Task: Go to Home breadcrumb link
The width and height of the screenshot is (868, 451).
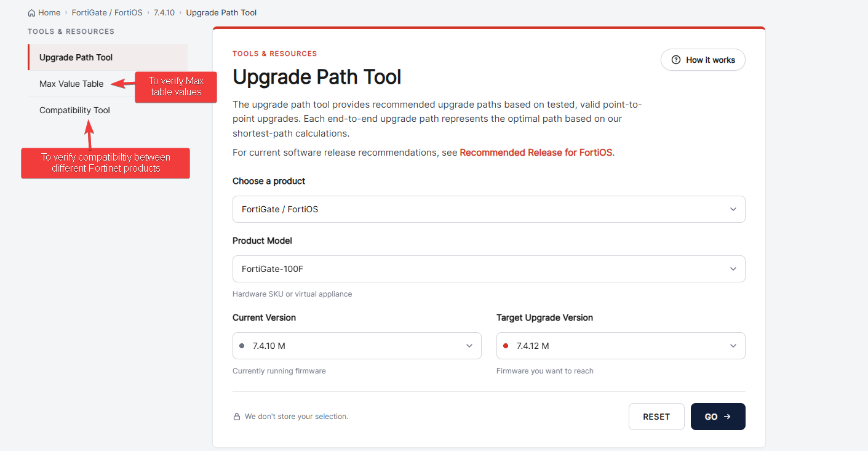Action: (49, 13)
